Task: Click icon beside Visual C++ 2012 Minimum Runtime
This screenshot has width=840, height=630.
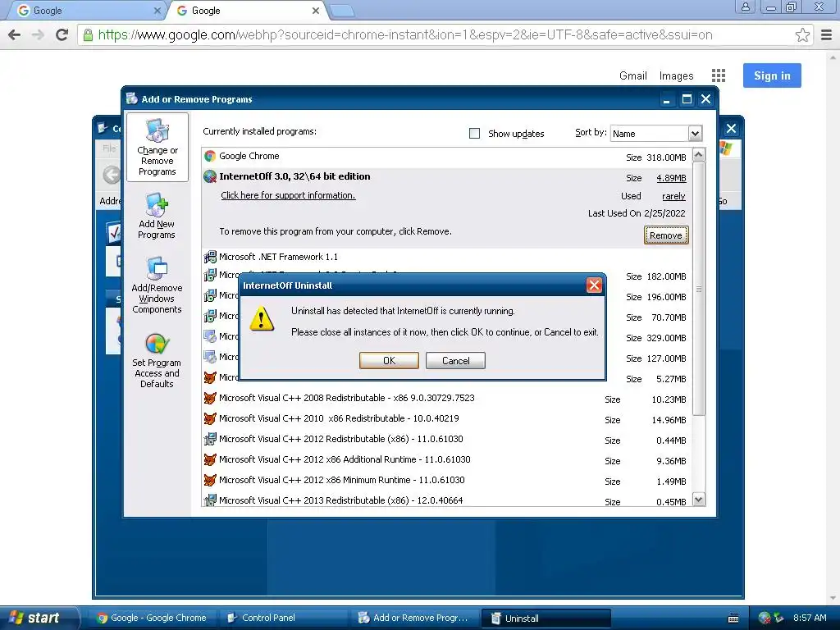Action: 210,480
